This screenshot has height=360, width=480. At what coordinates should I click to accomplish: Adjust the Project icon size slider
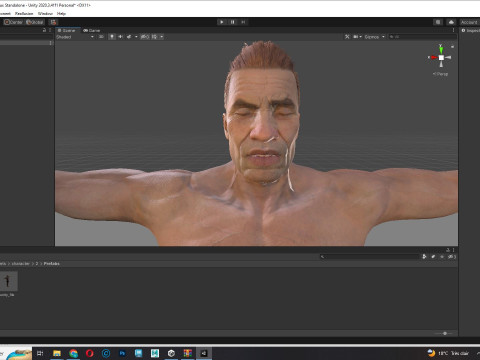tap(445, 333)
